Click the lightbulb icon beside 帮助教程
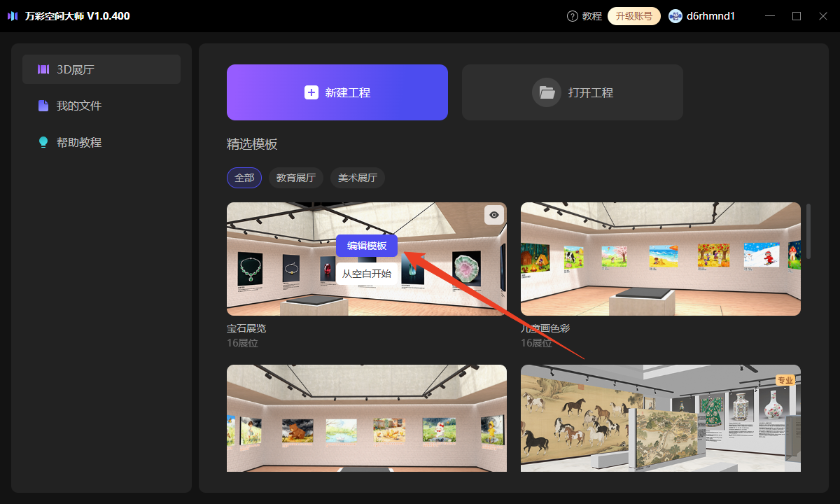The width and height of the screenshot is (840, 504). [43, 142]
